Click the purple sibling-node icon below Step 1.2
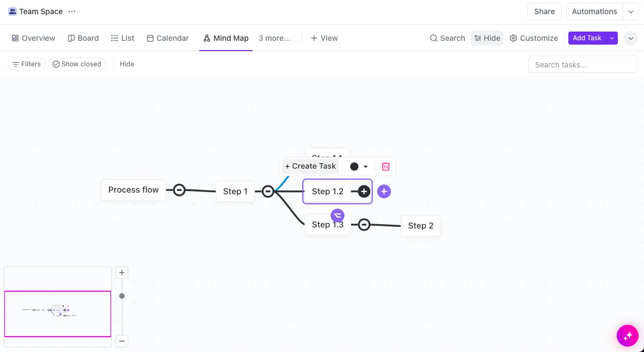 [x=337, y=215]
